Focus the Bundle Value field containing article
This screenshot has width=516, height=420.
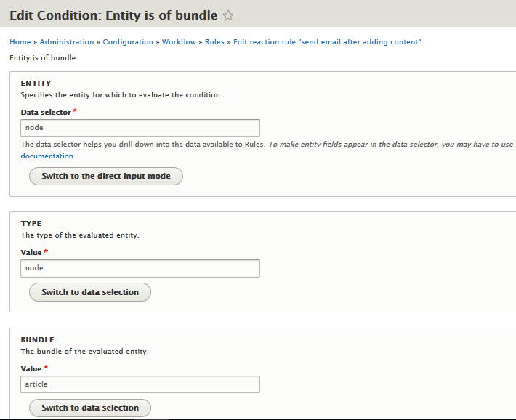[140, 384]
